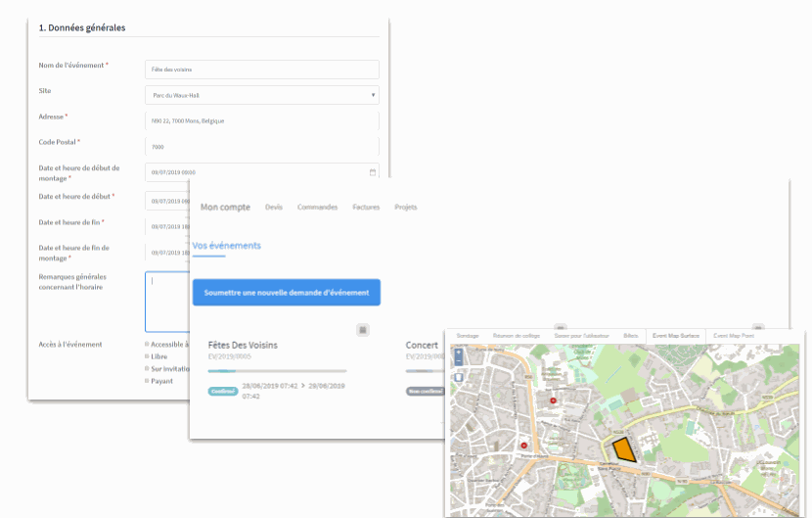This screenshot has width=812, height=518.
Task: Open the Commandes tab in Mon compte
Action: (317, 207)
